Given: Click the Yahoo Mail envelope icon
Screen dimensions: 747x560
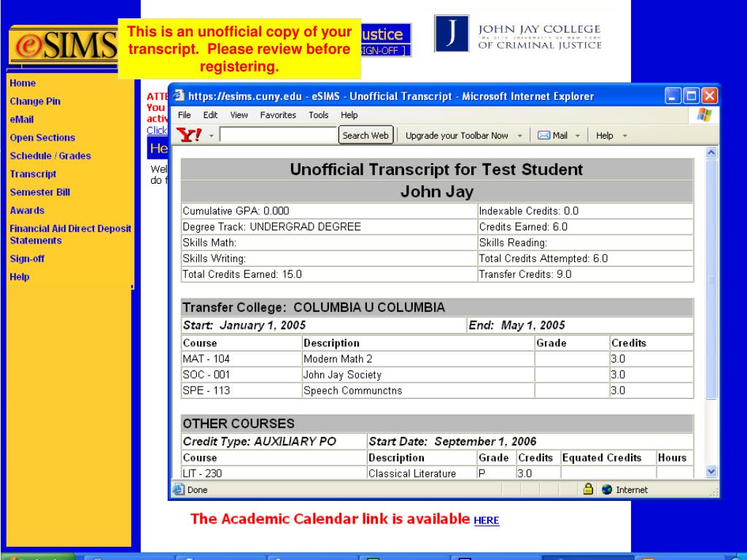Looking at the screenshot, I should (543, 136).
